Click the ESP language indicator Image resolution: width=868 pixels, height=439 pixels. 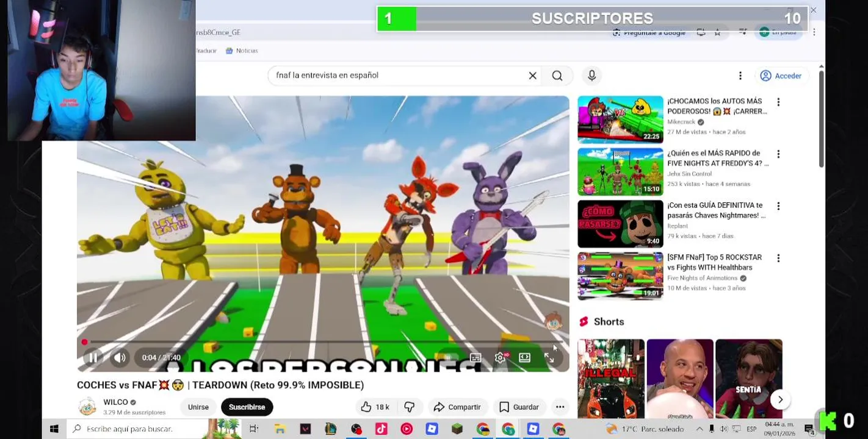coord(751,429)
